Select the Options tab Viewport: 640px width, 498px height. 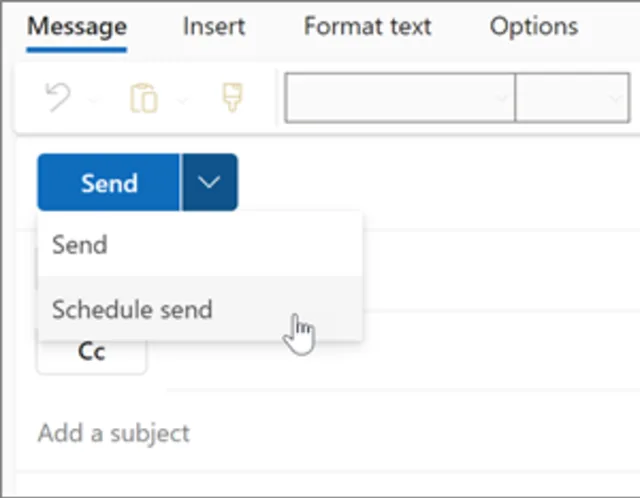click(x=533, y=26)
